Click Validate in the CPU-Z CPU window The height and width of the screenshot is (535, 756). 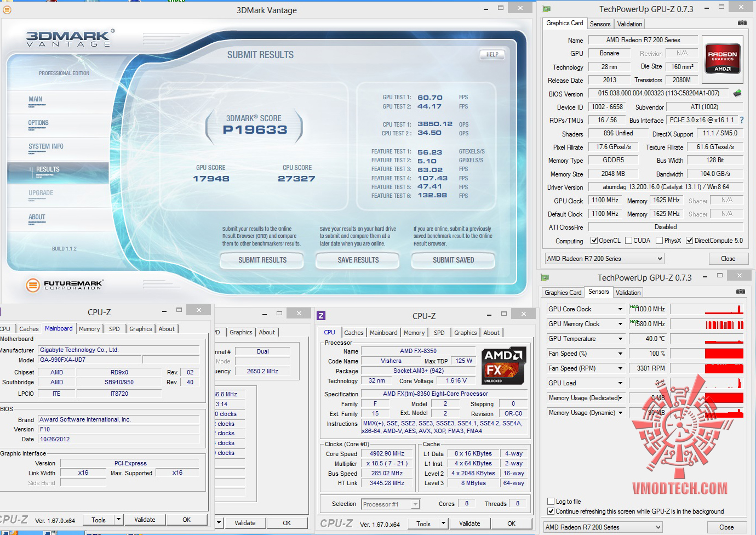click(x=469, y=523)
